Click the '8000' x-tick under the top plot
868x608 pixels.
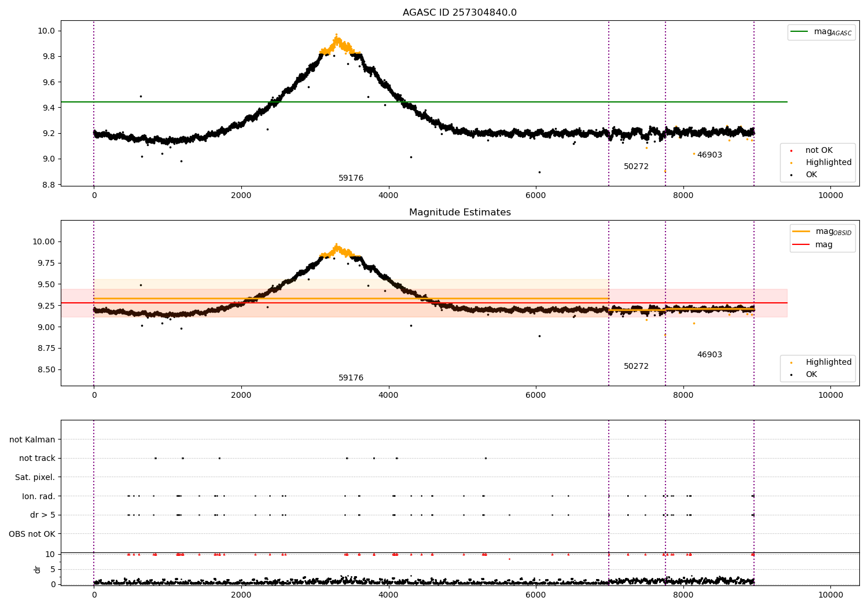point(683,196)
